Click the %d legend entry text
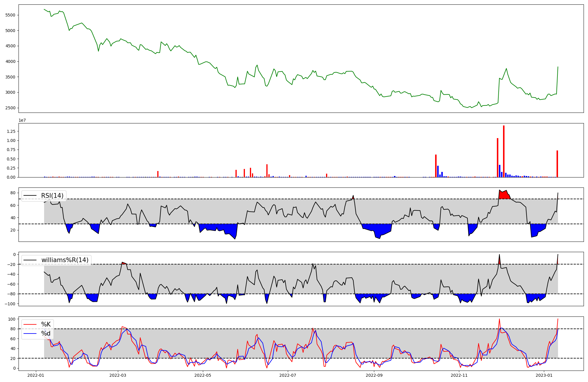 click(x=46, y=334)
